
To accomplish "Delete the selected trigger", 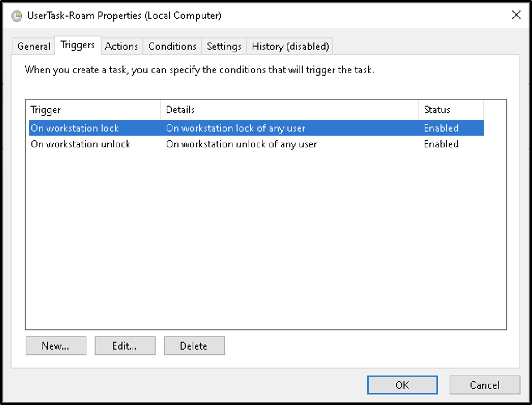I will (x=194, y=346).
